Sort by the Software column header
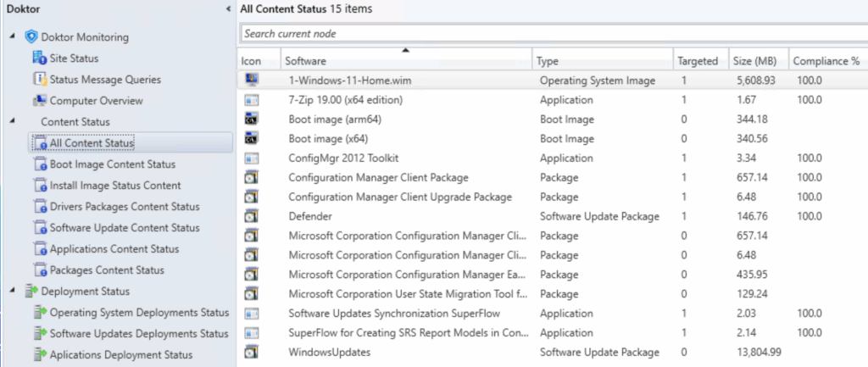 click(405, 61)
